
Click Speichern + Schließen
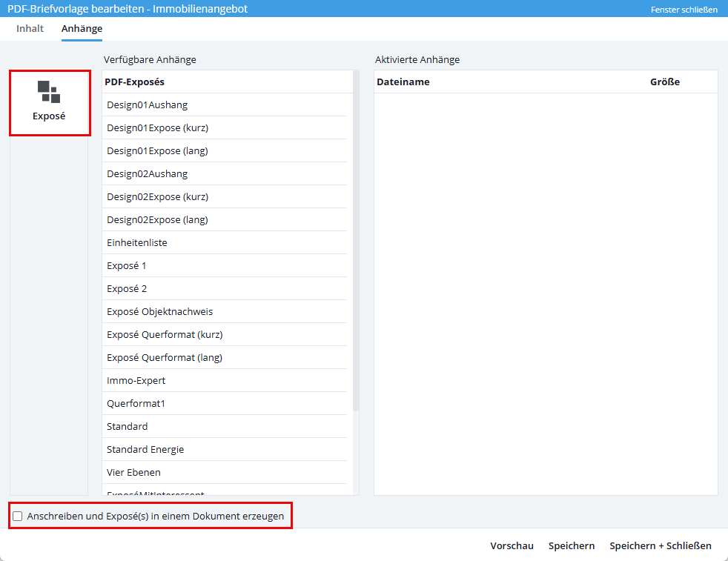click(661, 545)
